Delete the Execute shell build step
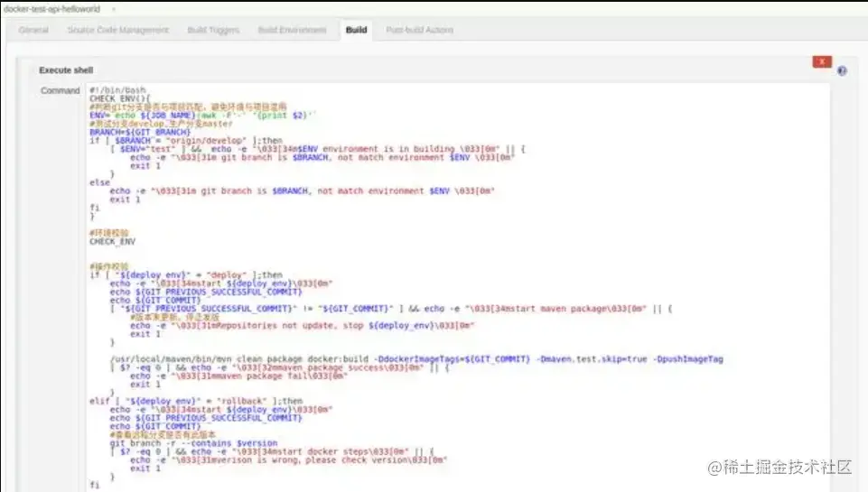 click(822, 61)
